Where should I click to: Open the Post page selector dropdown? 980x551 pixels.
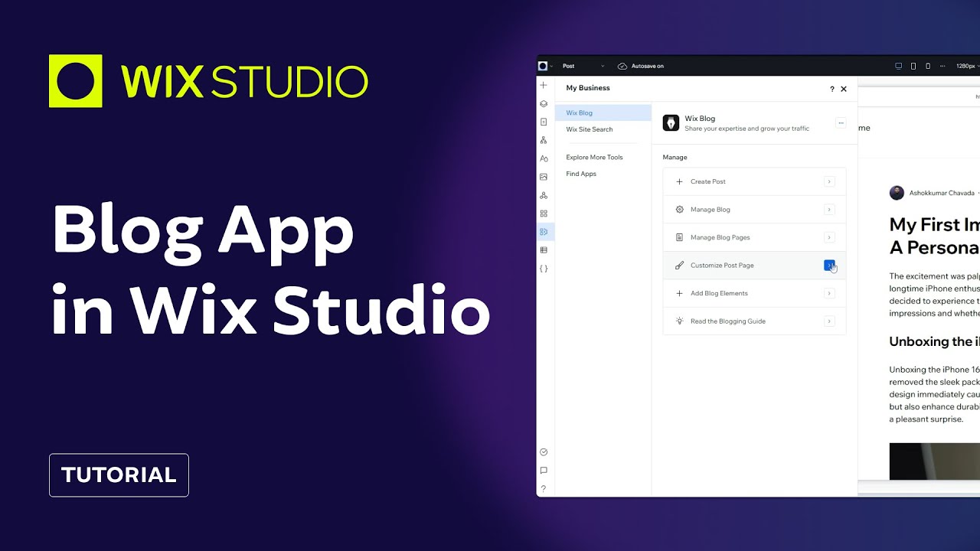pos(583,66)
